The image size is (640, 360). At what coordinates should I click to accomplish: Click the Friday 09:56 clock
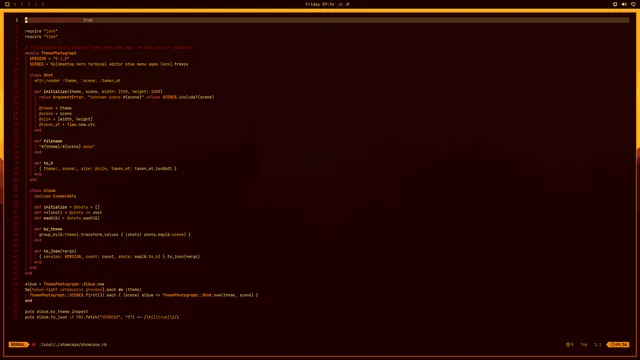tap(320, 4)
